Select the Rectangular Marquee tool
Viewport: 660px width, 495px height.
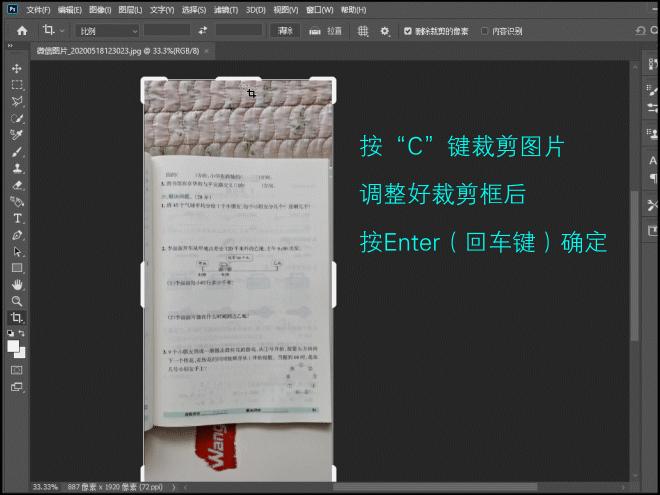pyautogui.click(x=17, y=85)
